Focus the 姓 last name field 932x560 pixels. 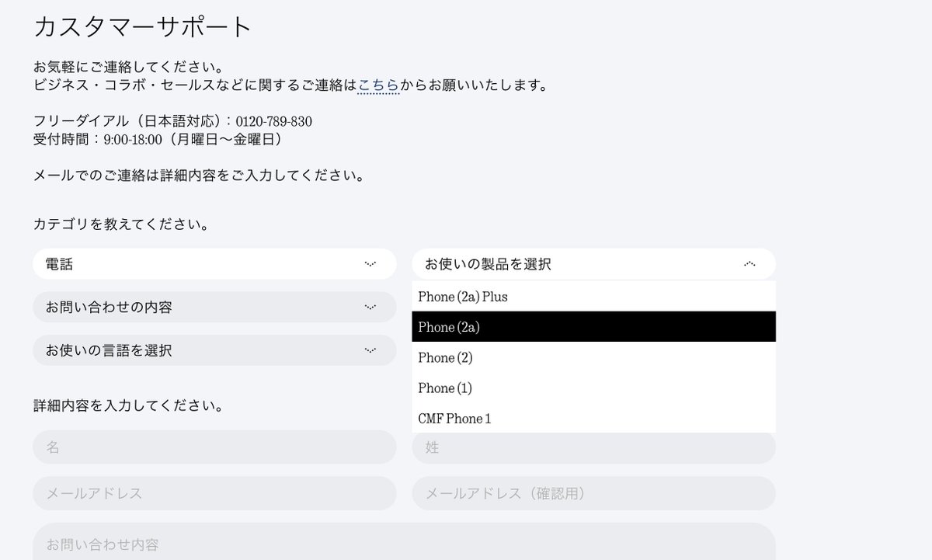(593, 447)
